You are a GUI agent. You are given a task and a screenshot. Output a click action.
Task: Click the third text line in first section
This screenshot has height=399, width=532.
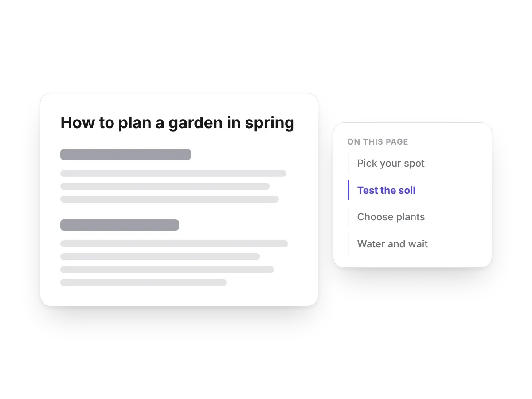169,199
